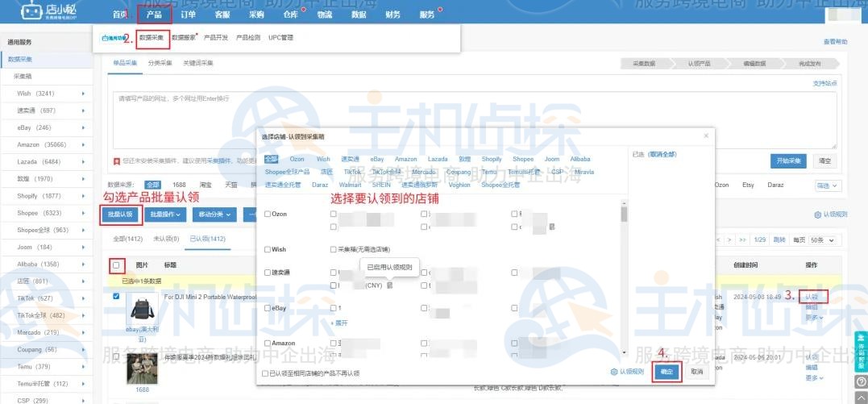This screenshot has height=404, width=868.
Task: Uncheck the DJI Mini 2 product row checkbox
Action: tap(116, 297)
